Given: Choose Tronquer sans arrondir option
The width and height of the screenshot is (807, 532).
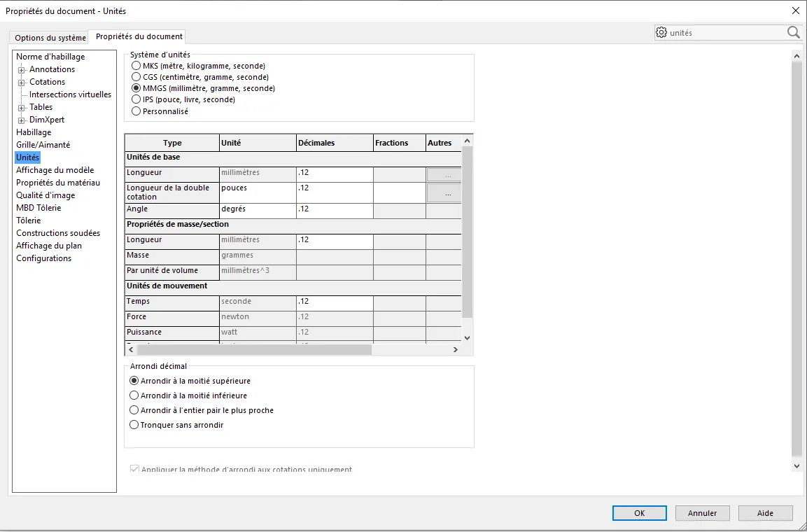Looking at the screenshot, I should (x=134, y=425).
